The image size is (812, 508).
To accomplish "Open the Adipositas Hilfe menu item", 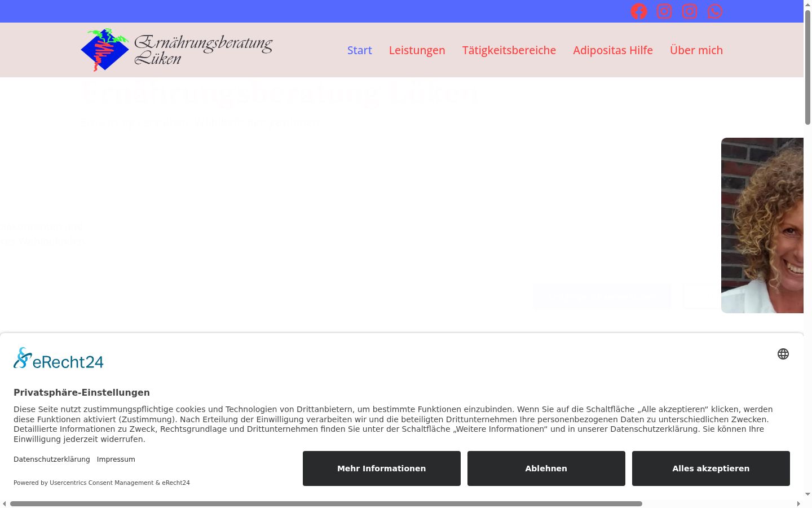I will 613,50.
